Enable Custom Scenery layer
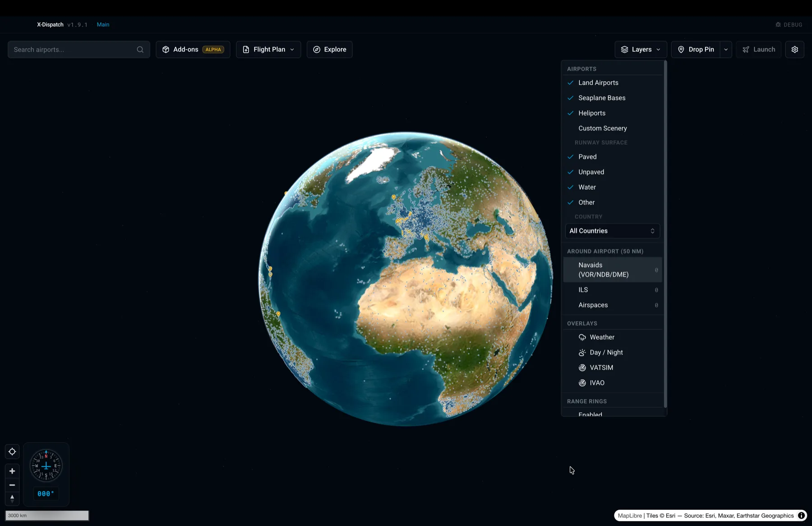The height and width of the screenshot is (526, 812). 613,128
